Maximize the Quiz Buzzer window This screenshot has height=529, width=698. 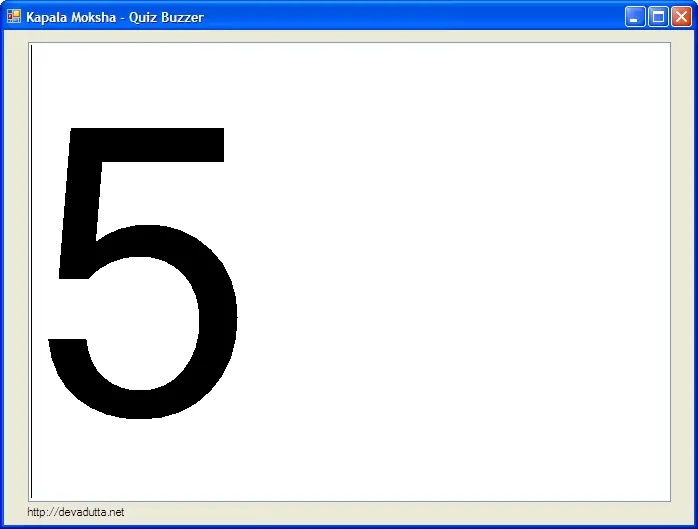tap(658, 17)
